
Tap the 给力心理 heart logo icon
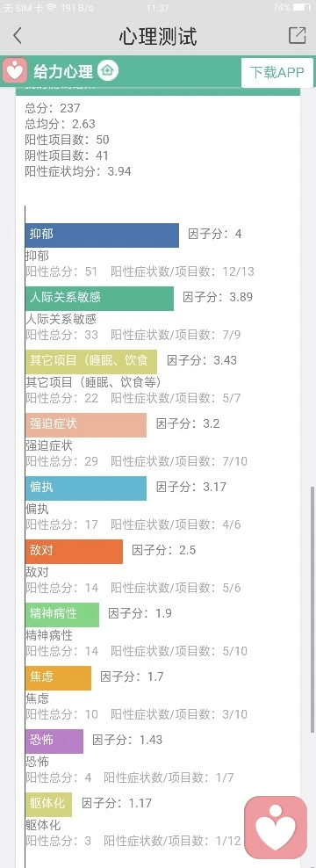[x=15, y=71]
